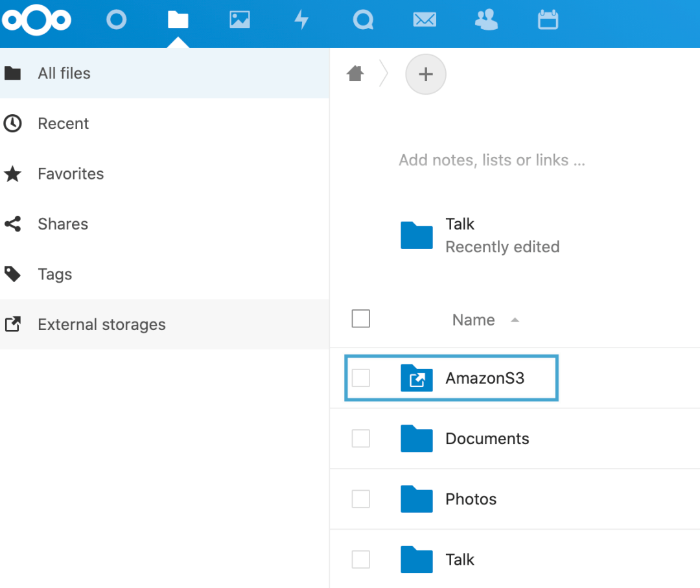Select All files in sidebar
The height and width of the screenshot is (588, 700).
point(165,73)
